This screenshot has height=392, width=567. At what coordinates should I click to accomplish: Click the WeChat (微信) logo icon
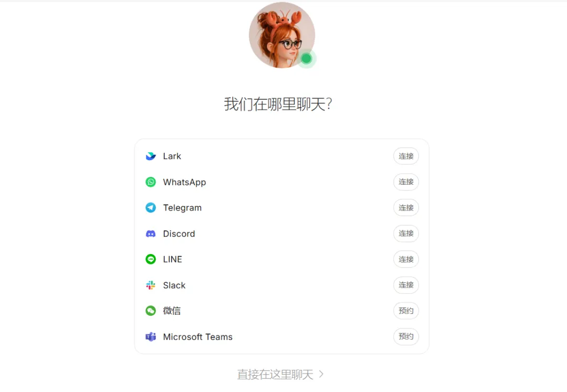[151, 311]
